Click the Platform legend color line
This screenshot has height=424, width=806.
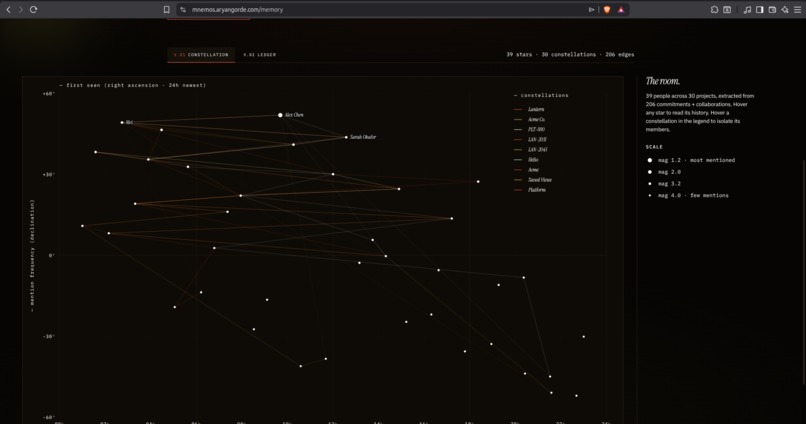tap(518, 191)
